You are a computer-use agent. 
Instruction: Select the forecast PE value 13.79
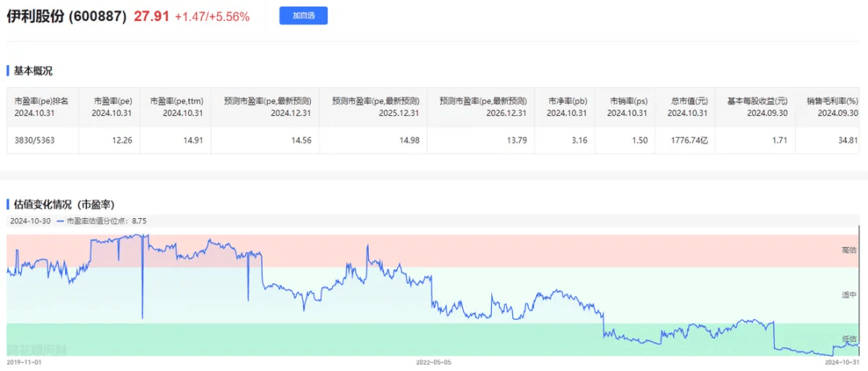(518, 140)
